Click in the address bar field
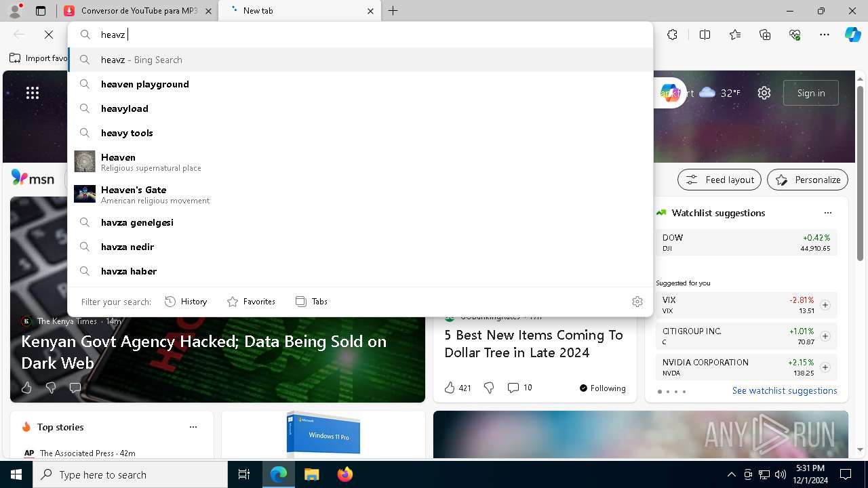This screenshot has height=488, width=868. pyautogui.click(x=360, y=35)
